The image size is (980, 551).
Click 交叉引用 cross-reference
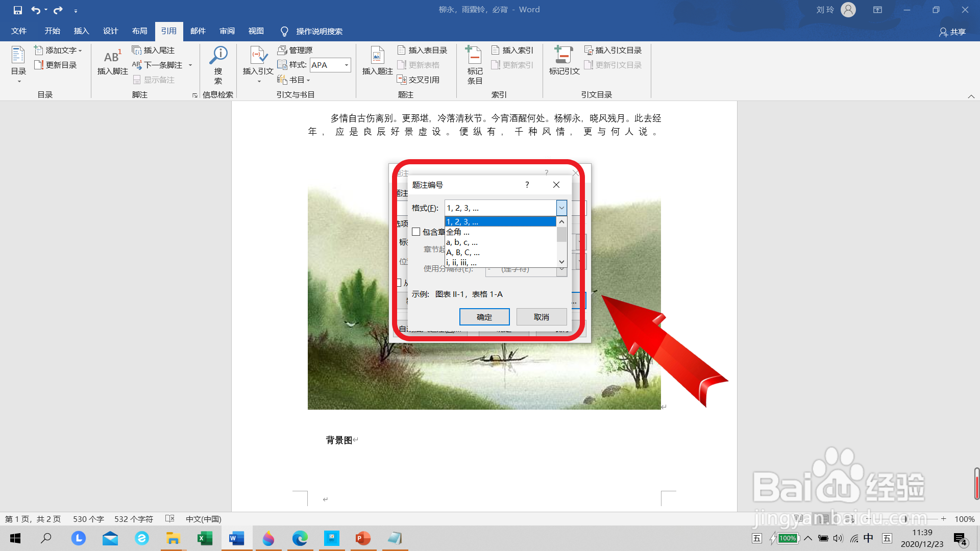[x=418, y=80]
